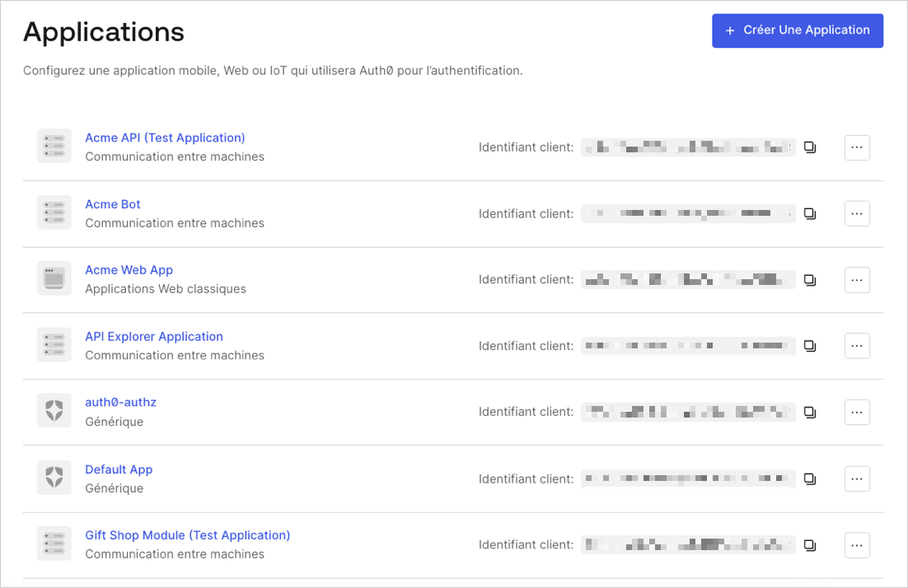The width and height of the screenshot is (908, 588).
Task: Copy the client identifier for Acme Bot
Action: (x=809, y=213)
